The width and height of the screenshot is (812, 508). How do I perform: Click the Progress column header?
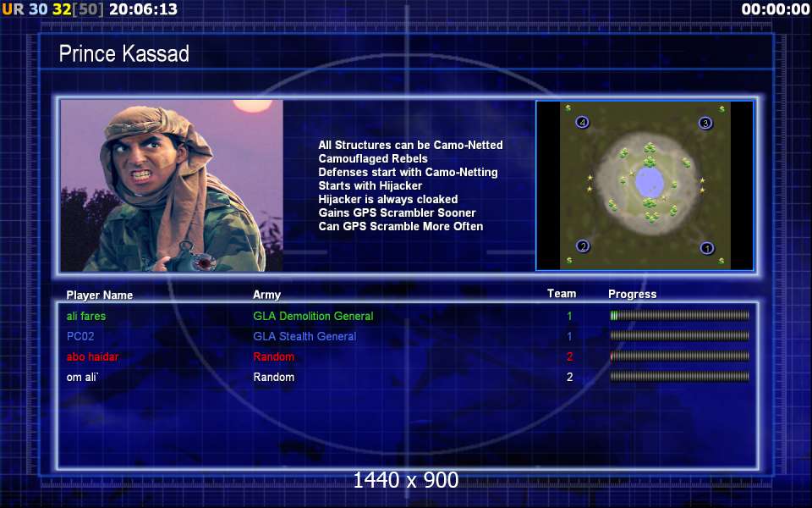pos(633,295)
